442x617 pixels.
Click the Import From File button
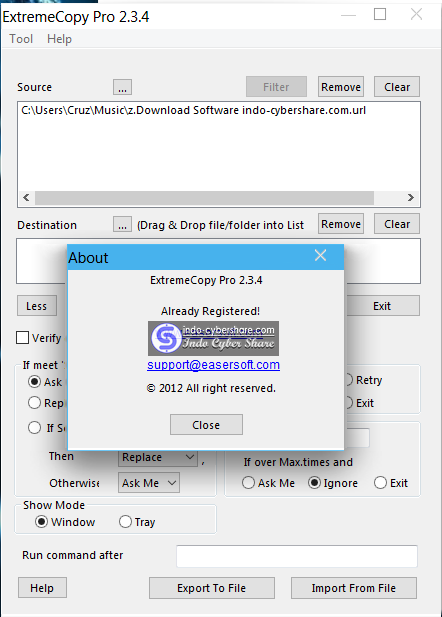click(354, 588)
